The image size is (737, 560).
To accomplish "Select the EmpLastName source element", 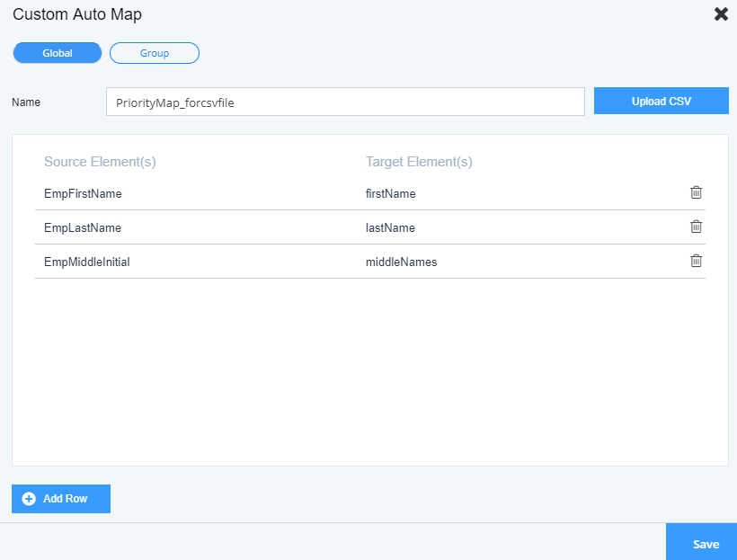I will (x=83, y=228).
